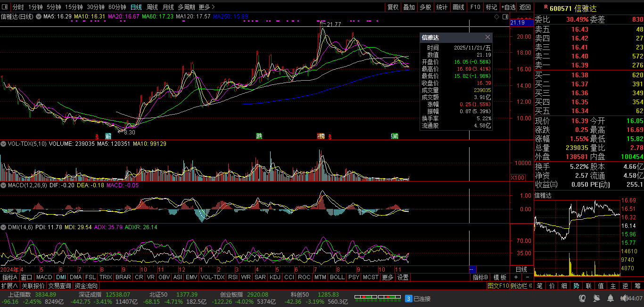644x307 pixels.
Task: Open F10 company info button
Action: click(x=475, y=7)
